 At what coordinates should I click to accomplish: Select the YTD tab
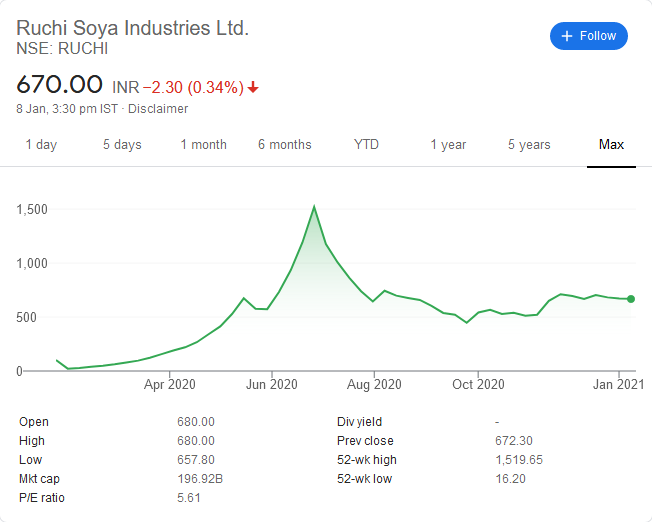(366, 145)
